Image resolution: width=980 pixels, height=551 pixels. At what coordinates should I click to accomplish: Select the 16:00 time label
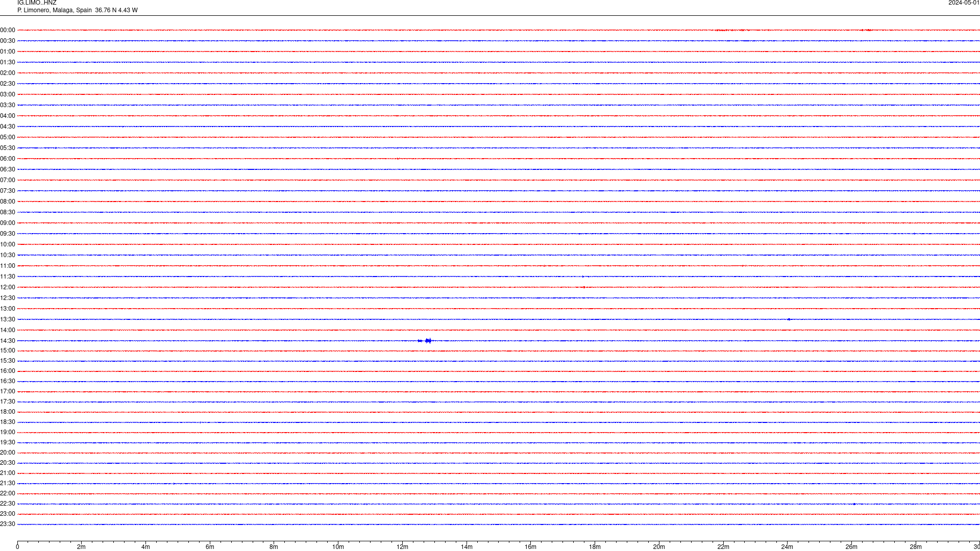pyautogui.click(x=8, y=371)
